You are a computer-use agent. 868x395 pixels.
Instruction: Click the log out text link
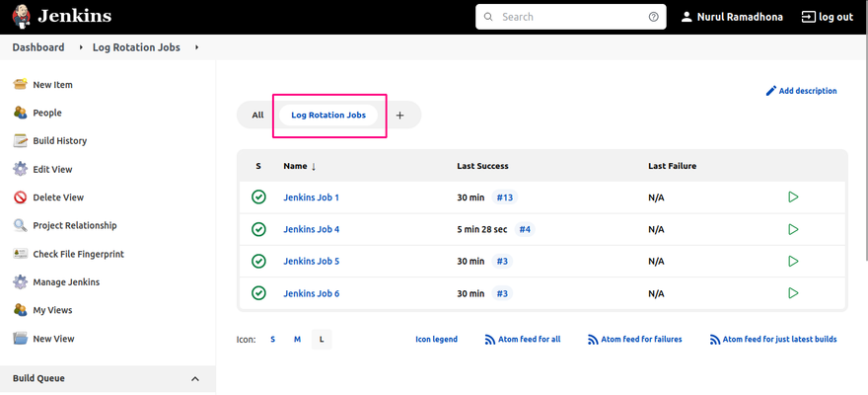tap(835, 17)
